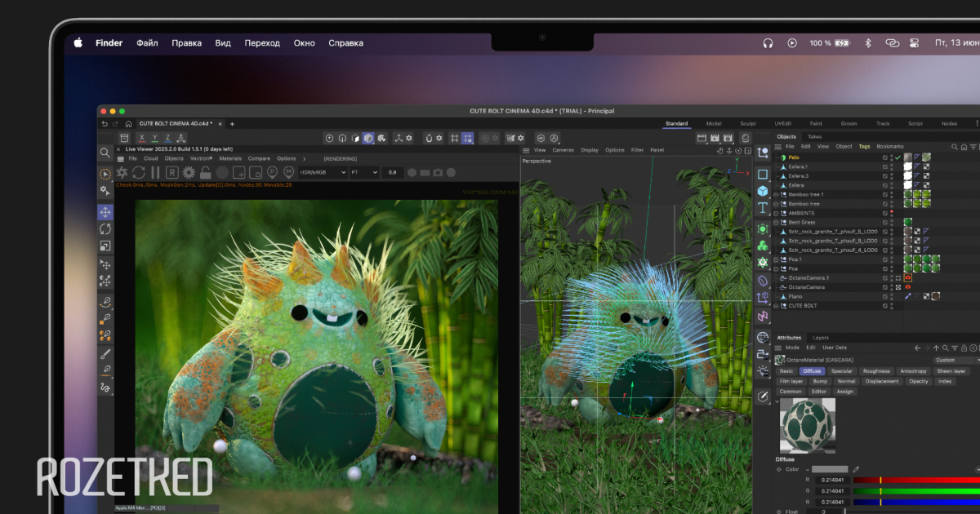Click the cloner green cubes icon
Viewport: 980px width, 514px height.
click(x=762, y=245)
